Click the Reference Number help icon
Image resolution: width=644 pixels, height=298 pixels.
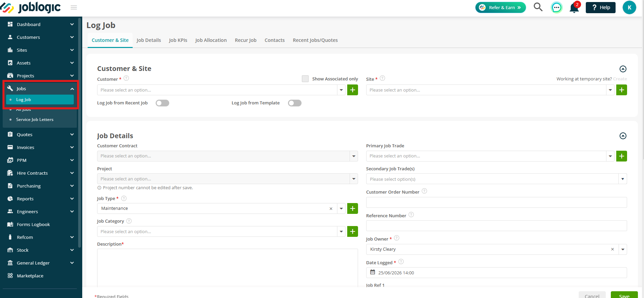click(411, 215)
